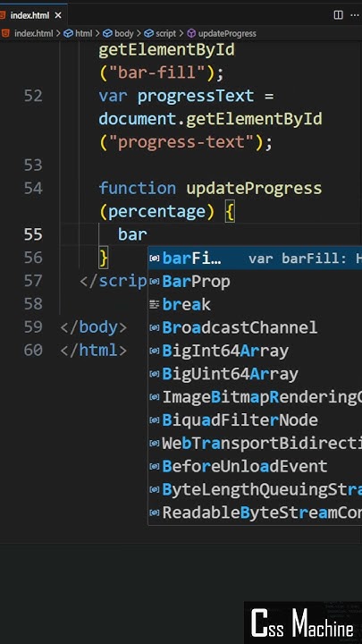Click the HTML5 file icon in breadcrumb
This screenshot has width=362, height=644.
coord(5,34)
